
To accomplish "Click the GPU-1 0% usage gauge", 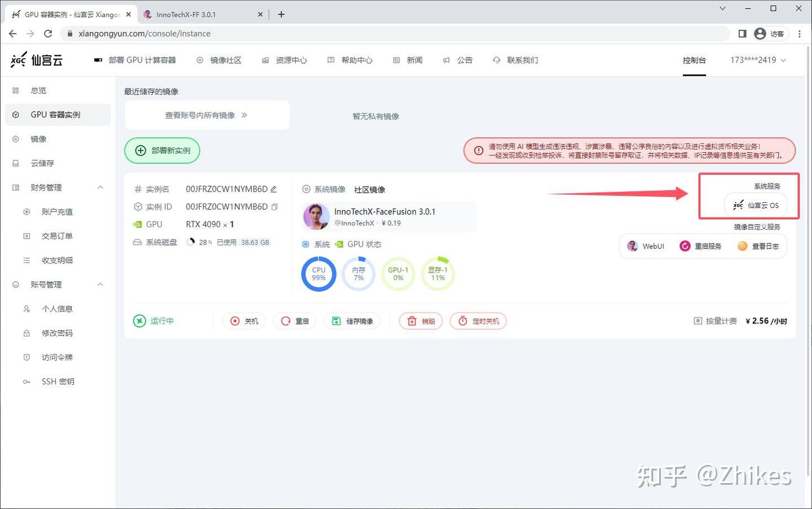I will click(398, 274).
